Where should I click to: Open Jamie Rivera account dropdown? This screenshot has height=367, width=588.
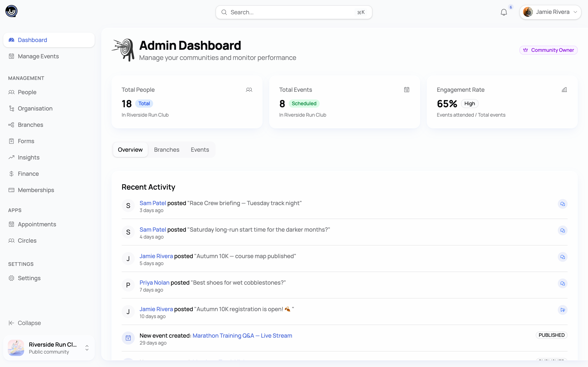click(550, 12)
